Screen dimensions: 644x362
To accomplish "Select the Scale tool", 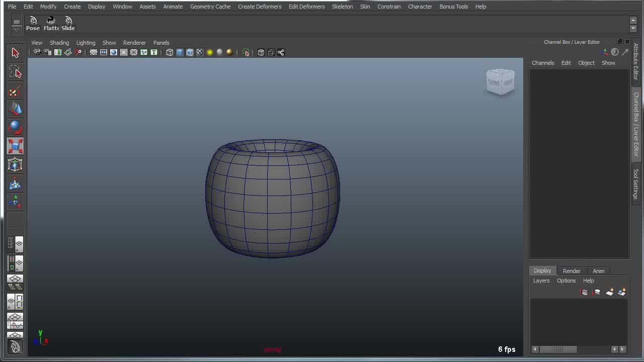I will click(15, 146).
